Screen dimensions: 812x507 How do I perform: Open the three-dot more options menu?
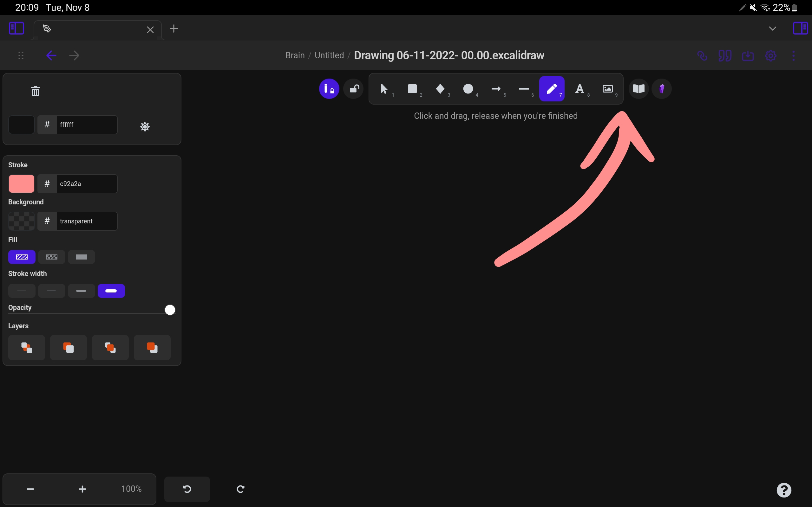click(794, 56)
